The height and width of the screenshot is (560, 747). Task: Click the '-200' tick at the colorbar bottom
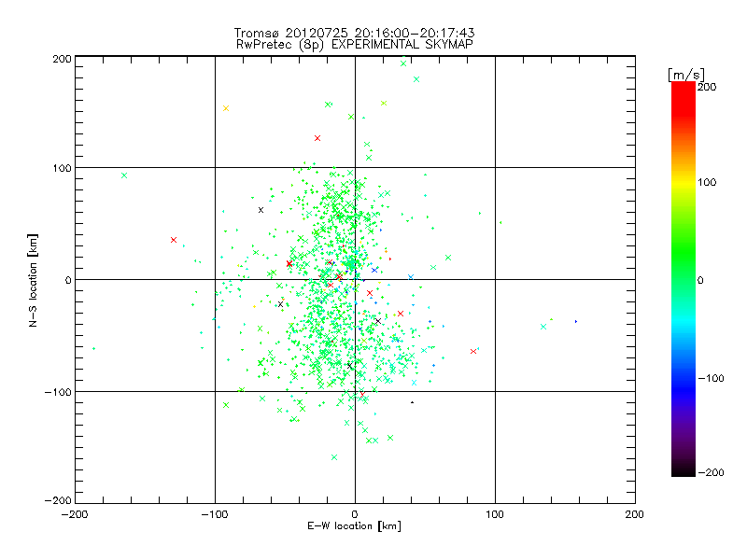711,473
